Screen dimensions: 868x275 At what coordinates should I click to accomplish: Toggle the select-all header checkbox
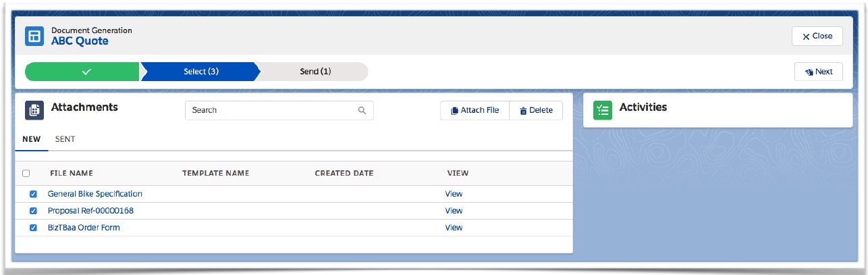(x=26, y=174)
